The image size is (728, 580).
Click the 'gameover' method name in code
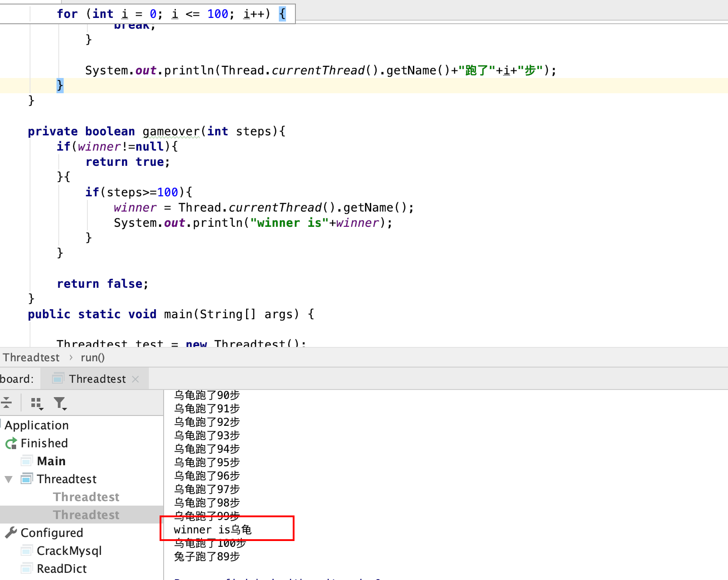point(171,132)
